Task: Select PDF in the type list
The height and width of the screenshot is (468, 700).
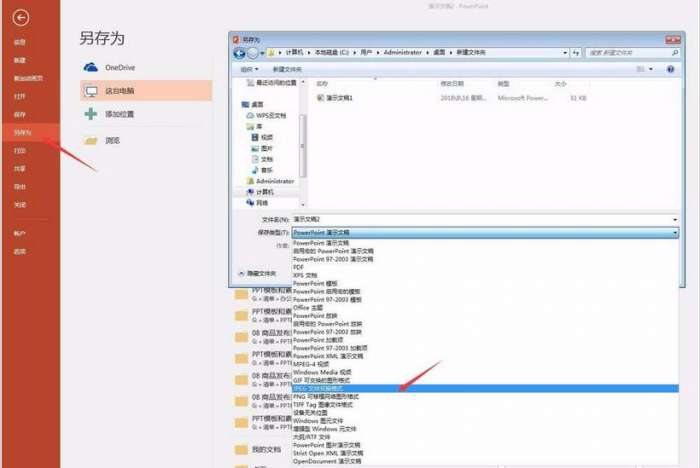Action: click(298, 267)
